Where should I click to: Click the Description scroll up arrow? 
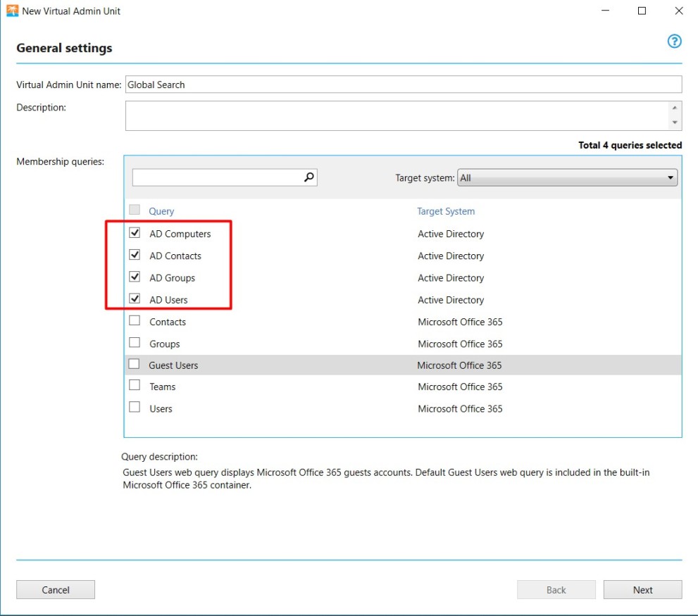675,108
